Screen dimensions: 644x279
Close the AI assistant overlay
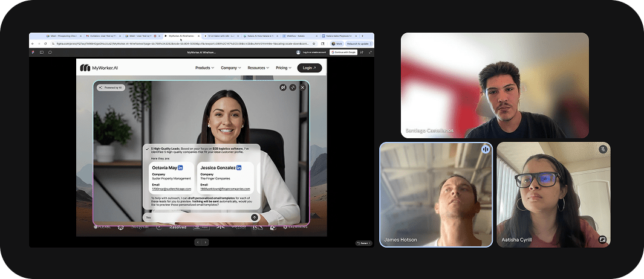click(x=302, y=88)
